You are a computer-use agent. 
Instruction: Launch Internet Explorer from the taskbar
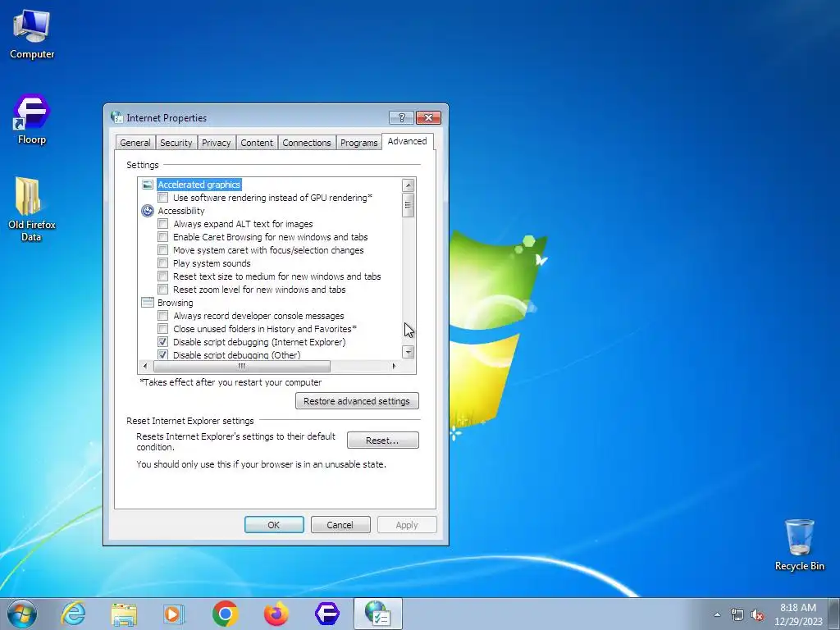(73, 614)
